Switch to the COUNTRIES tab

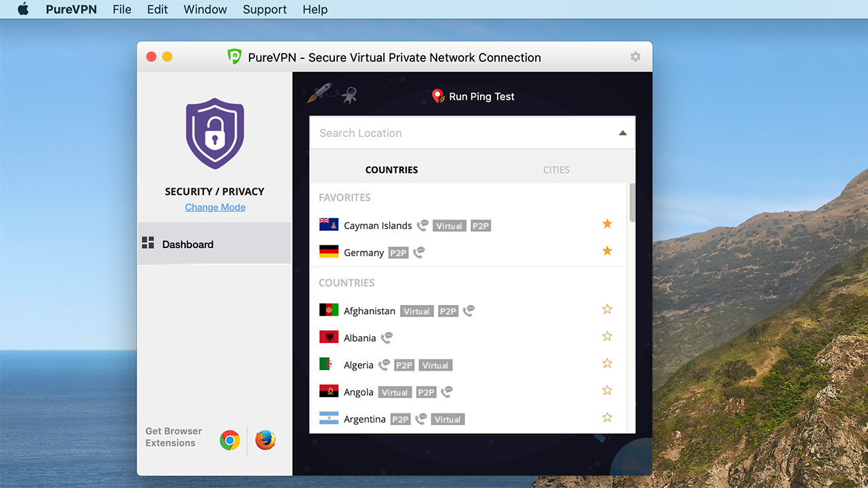pyautogui.click(x=391, y=170)
